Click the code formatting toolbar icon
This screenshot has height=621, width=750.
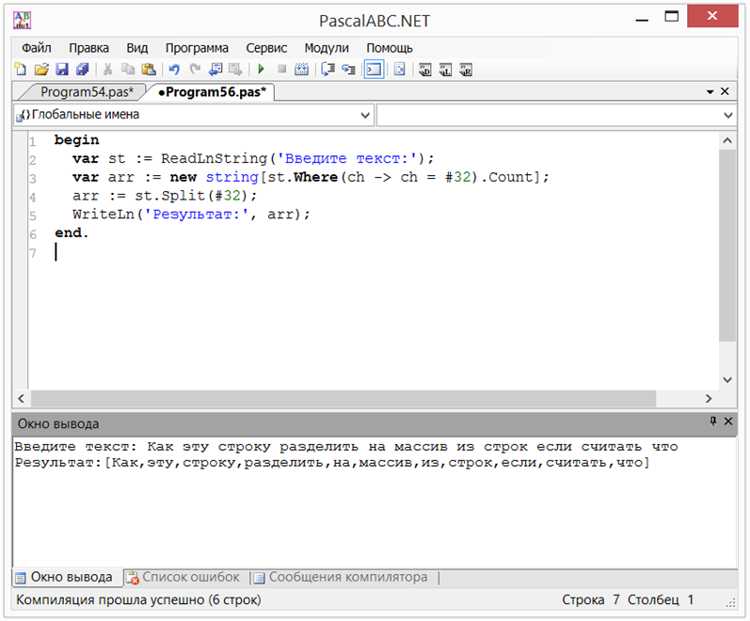coord(399,70)
